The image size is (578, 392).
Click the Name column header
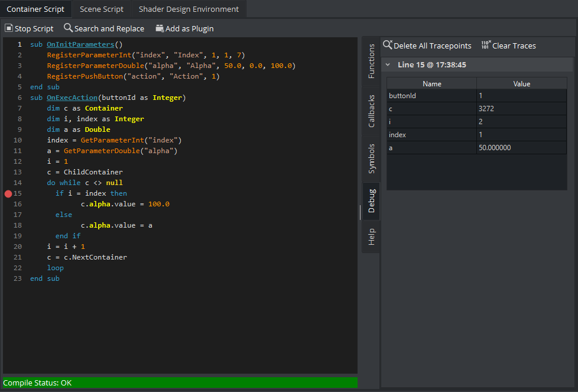click(432, 84)
